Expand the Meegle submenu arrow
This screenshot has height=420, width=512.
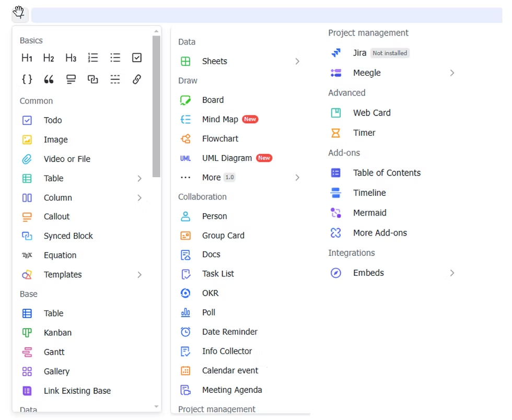tap(452, 73)
